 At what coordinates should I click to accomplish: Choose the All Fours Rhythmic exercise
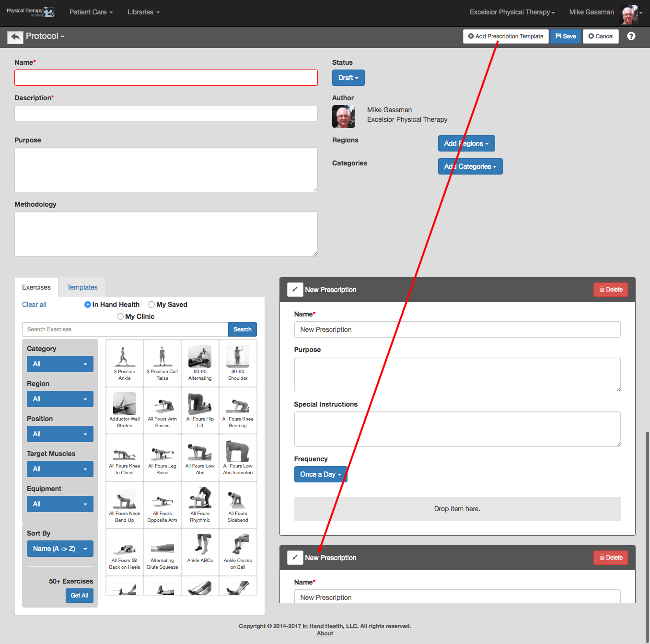point(200,505)
